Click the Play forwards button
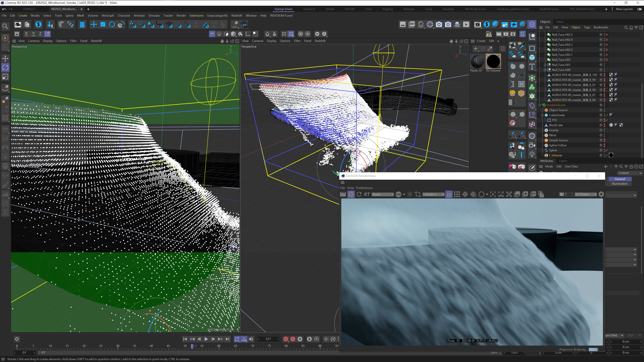 click(206, 339)
